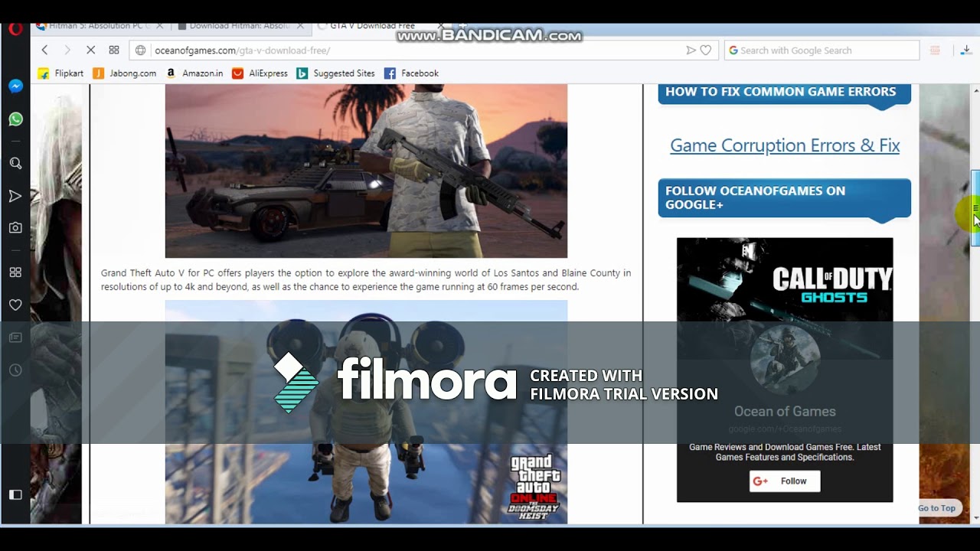Viewport: 980px width, 551px height.
Task: Click the vertical scrollbar thumb
Action: click(975, 207)
